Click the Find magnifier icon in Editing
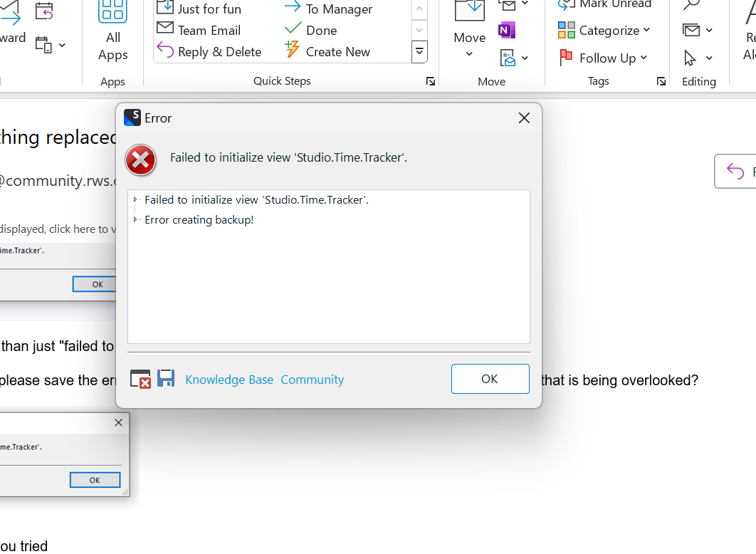756x554 pixels. pyautogui.click(x=691, y=5)
